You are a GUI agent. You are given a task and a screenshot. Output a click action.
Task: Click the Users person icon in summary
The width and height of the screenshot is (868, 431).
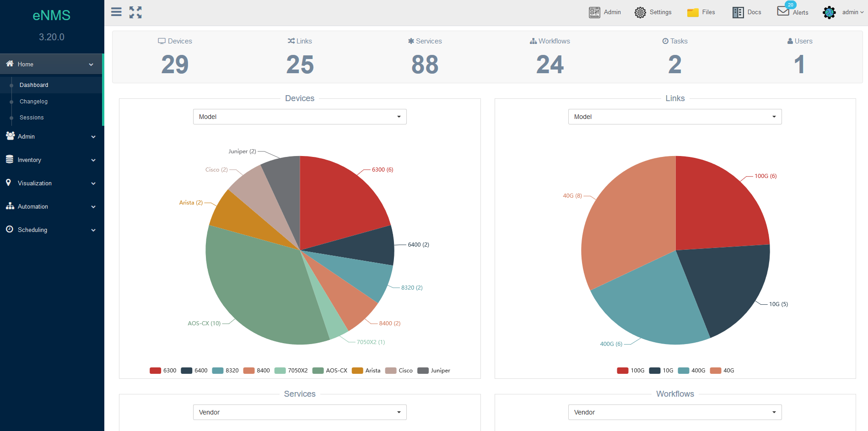point(790,41)
